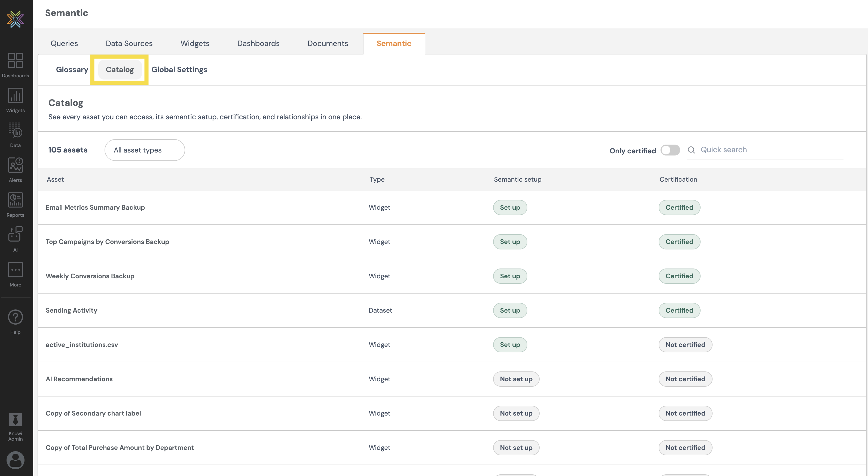The width and height of the screenshot is (868, 476).
Task: Click Not certified badge for AI Recommendations
Action: pos(685,379)
